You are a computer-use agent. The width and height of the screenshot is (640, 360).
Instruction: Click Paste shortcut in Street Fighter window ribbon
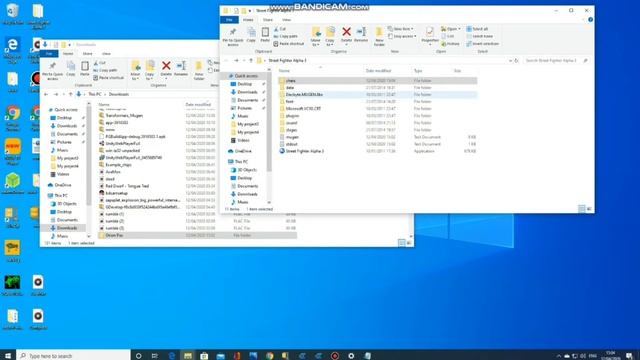[289, 44]
